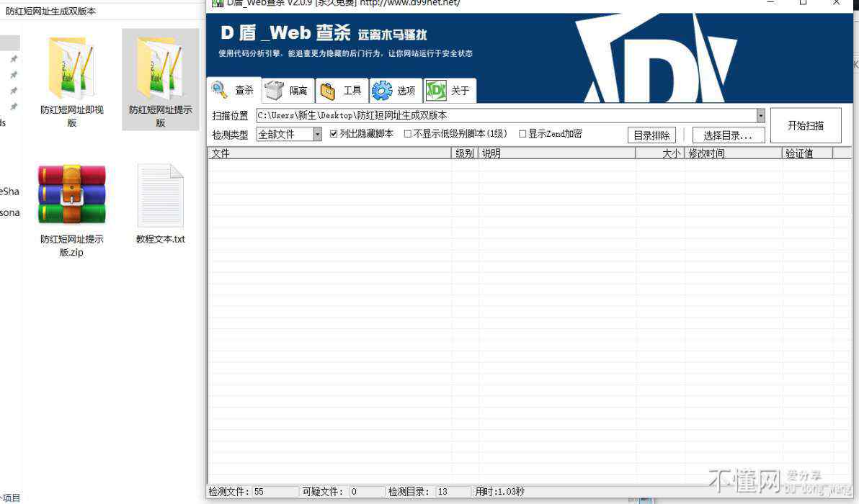Click the gear icon on 选项 tab
Screen dimensions: 859x504
[x=382, y=90]
